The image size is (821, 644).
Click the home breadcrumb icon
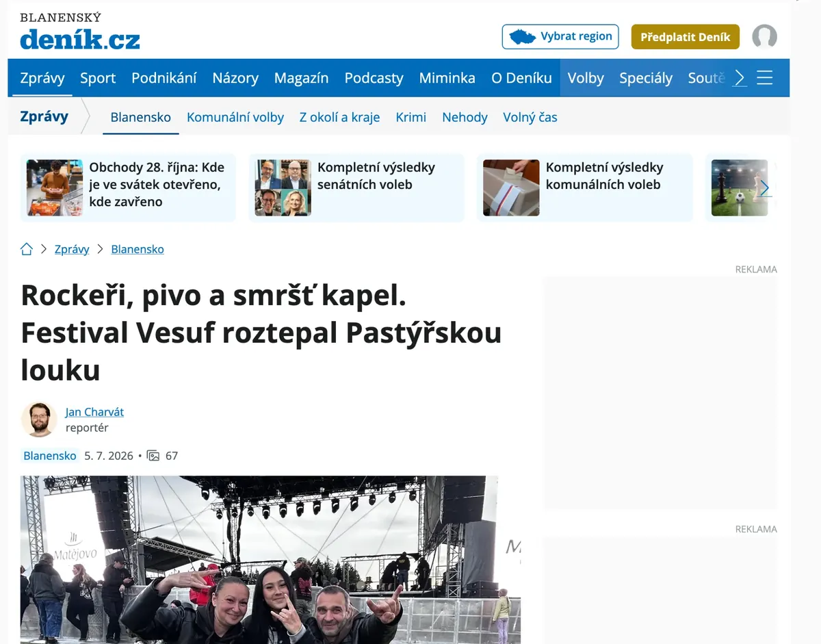click(x=27, y=249)
